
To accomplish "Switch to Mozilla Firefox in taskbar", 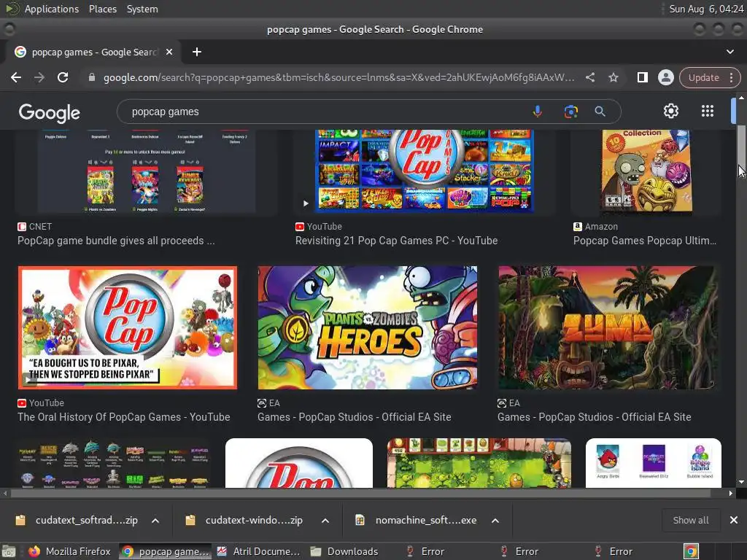I will [x=70, y=551].
